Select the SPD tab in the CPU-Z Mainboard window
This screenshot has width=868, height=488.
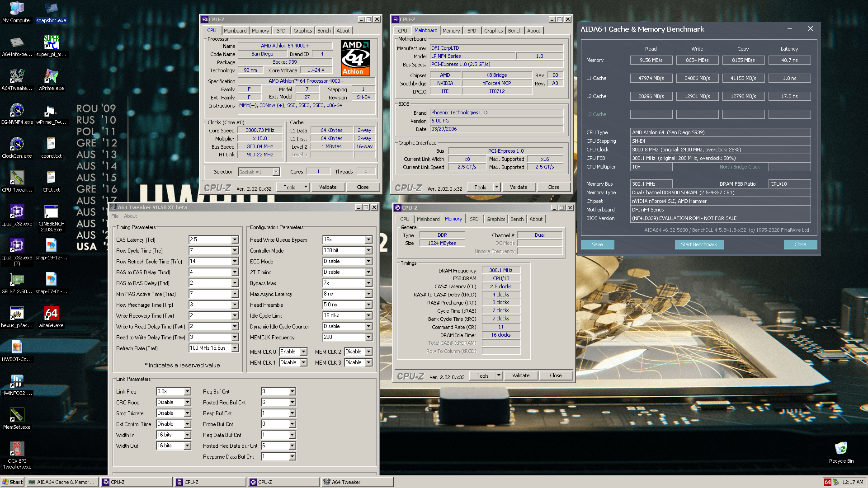pos(472,31)
